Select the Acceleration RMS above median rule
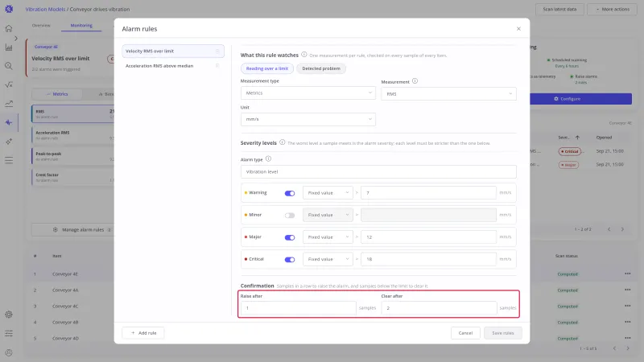Image resolution: width=644 pixels, height=362 pixels. [x=173, y=66]
